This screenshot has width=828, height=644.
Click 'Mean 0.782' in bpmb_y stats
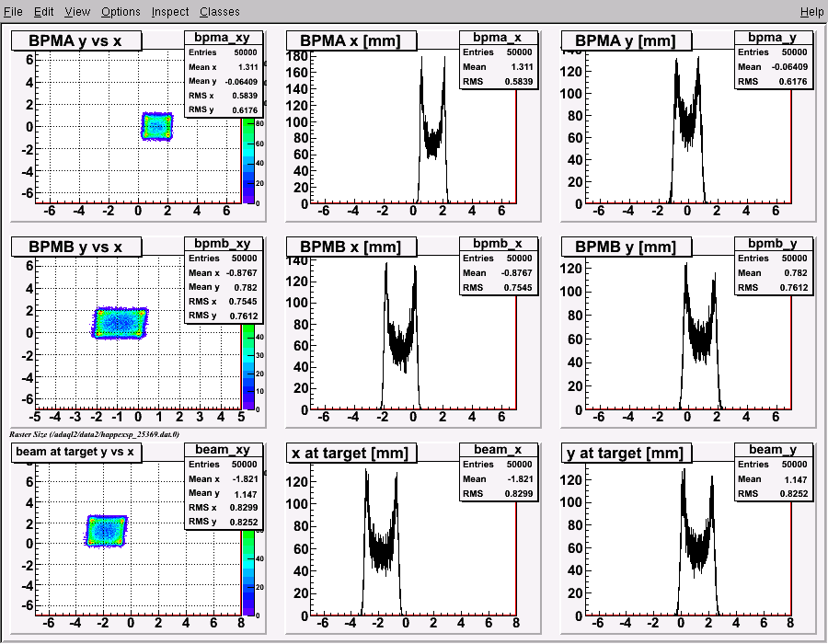click(773, 273)
